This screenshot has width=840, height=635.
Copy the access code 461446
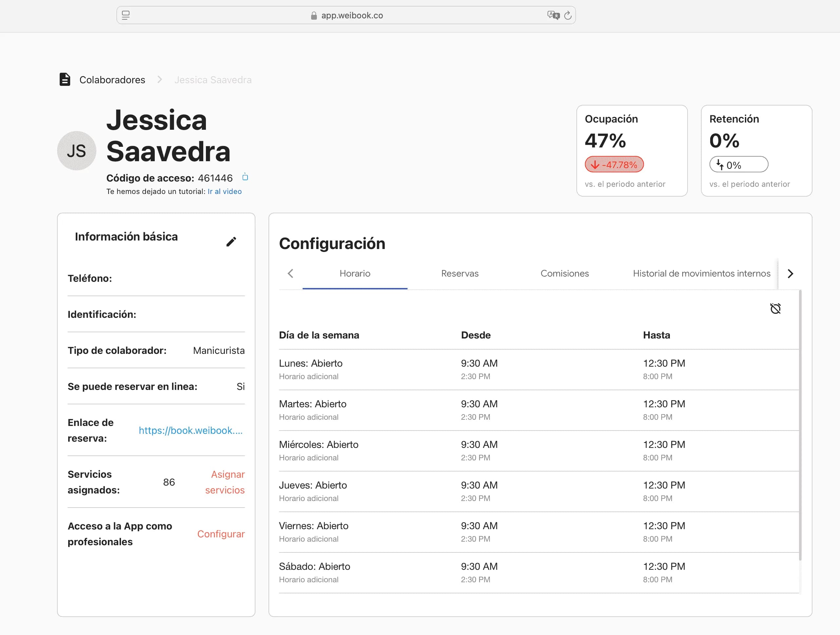coord(245,177)
